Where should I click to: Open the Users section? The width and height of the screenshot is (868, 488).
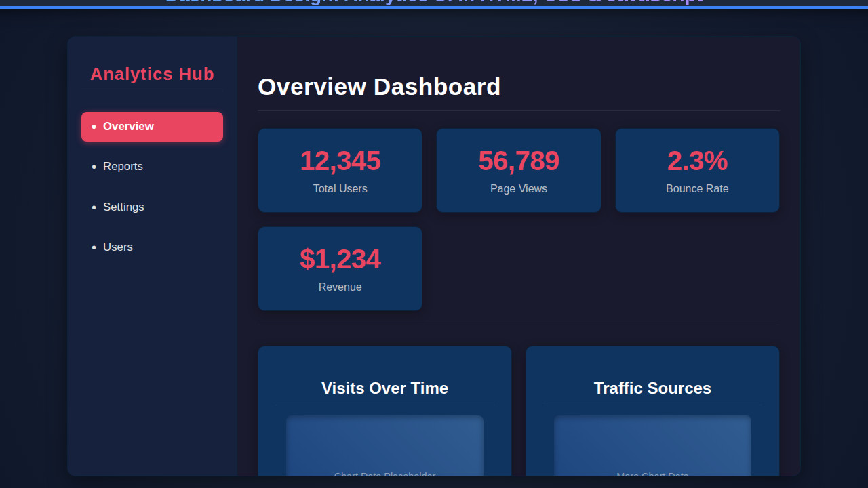coord(118,247)
